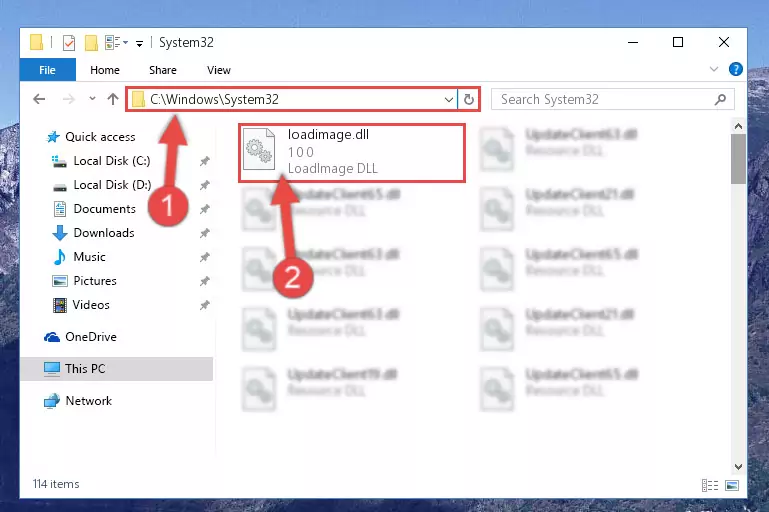769x512 pixels.
Task: Open Documents in sidebar
Action: pos(104,209)
